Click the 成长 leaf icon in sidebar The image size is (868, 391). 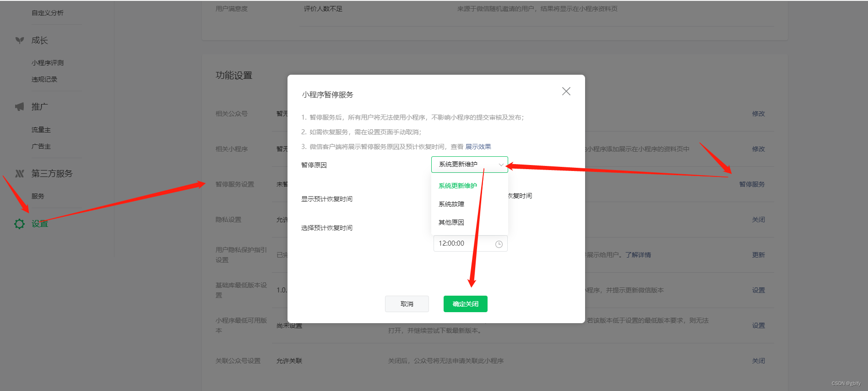(x=20, y=40)
